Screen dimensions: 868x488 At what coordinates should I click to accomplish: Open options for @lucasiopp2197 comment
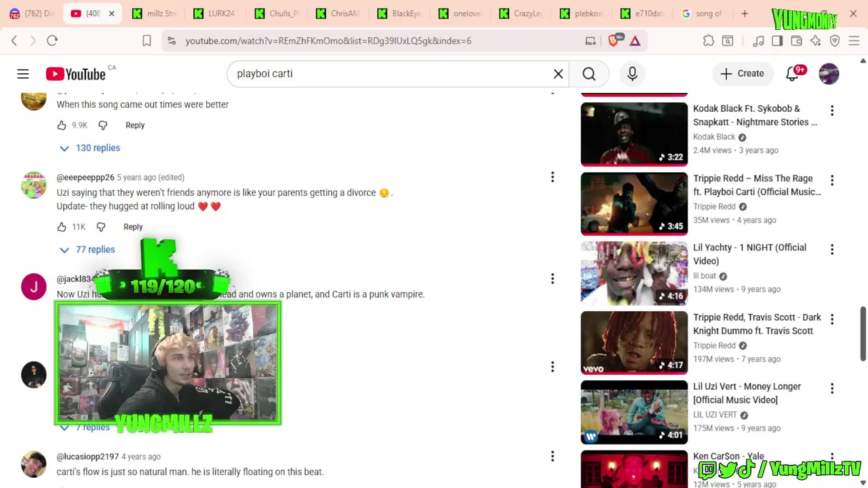pos(553,456)
